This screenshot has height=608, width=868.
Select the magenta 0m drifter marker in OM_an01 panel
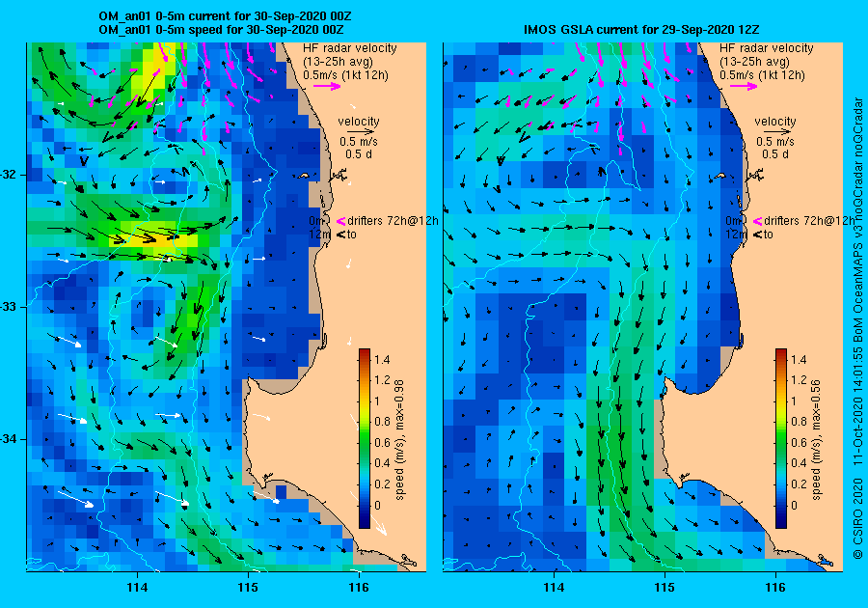click(340, 221)
